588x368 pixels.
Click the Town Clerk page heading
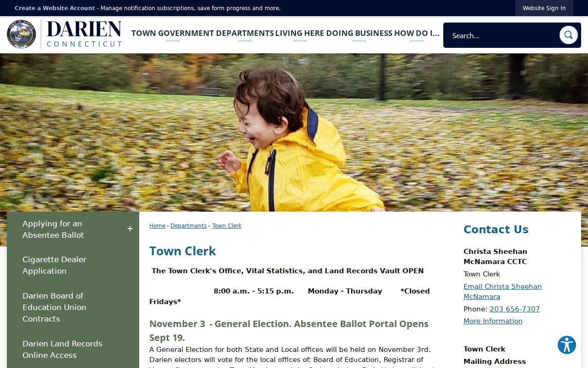click(x=182, y=251)
